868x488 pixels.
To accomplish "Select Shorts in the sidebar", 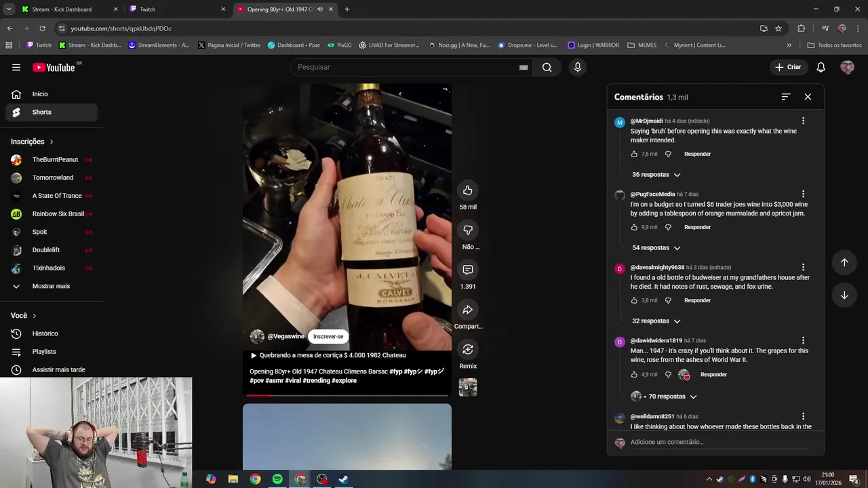I will tap(52, 112).
